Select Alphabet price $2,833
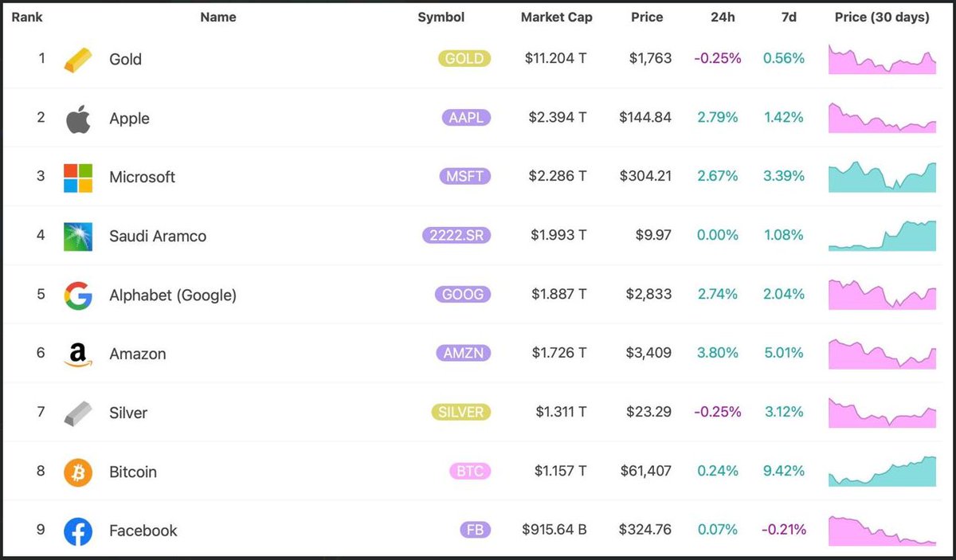 (x=648, y=294)
